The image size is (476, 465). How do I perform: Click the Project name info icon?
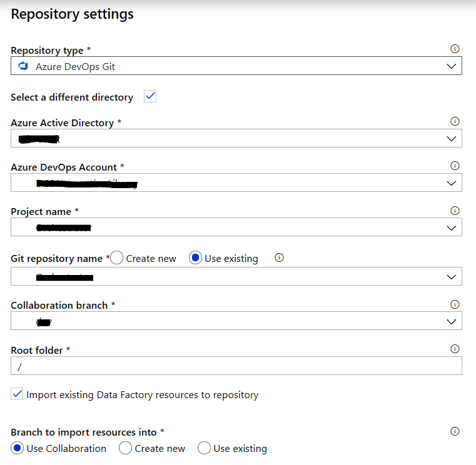tap(455, 211)
